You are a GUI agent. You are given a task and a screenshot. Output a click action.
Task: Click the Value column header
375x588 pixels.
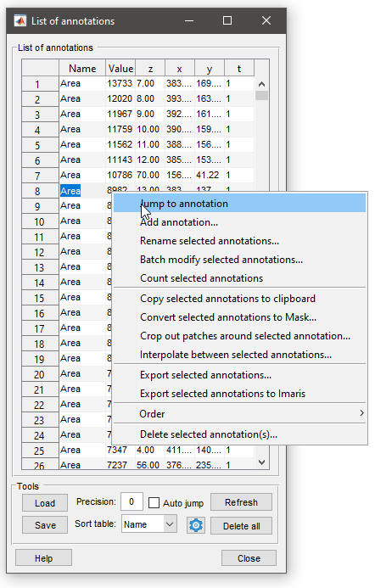tap(120, 68)
